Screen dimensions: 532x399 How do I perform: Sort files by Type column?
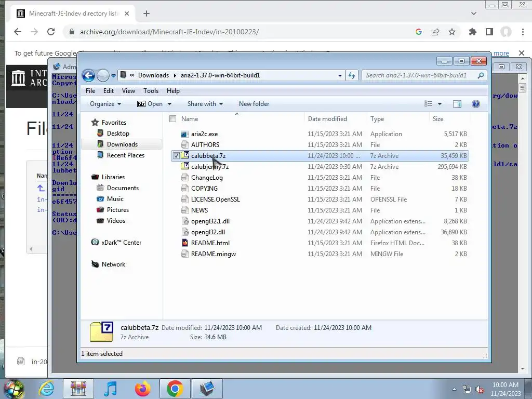[377, 119]
